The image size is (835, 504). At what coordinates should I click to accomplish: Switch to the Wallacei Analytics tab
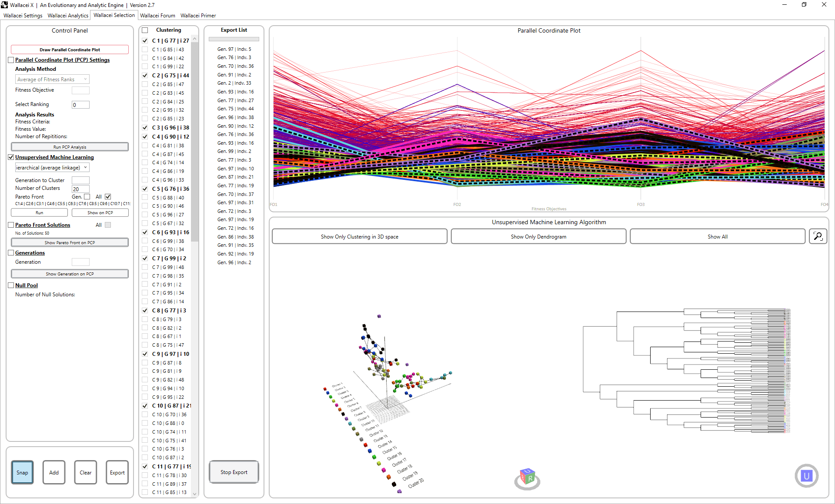pyautogui.click(x=68, y=16)
